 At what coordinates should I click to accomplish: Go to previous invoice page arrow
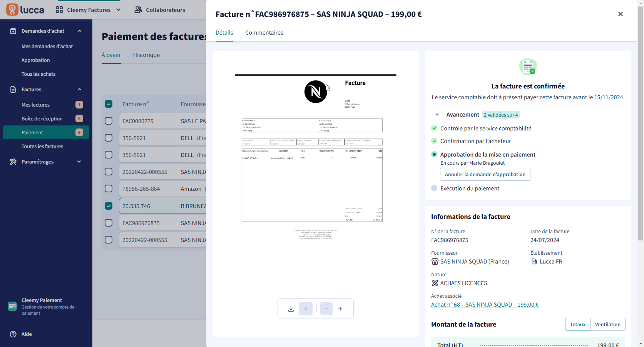coord(306,309)
